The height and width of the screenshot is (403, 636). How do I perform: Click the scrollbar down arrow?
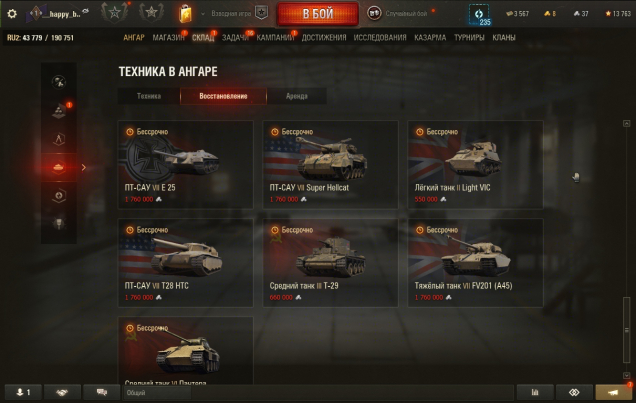[627, 375]
